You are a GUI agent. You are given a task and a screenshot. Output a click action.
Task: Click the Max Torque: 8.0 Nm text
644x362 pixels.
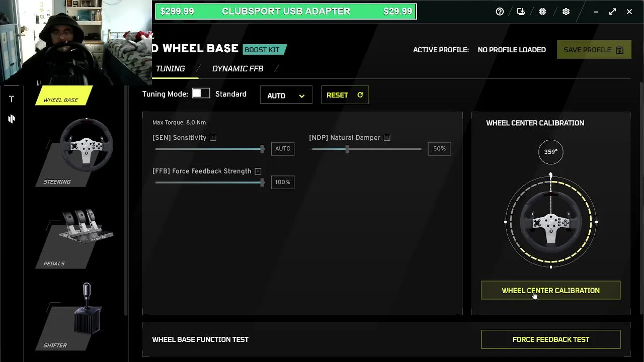pyautogui.click(x=179, y=123)
